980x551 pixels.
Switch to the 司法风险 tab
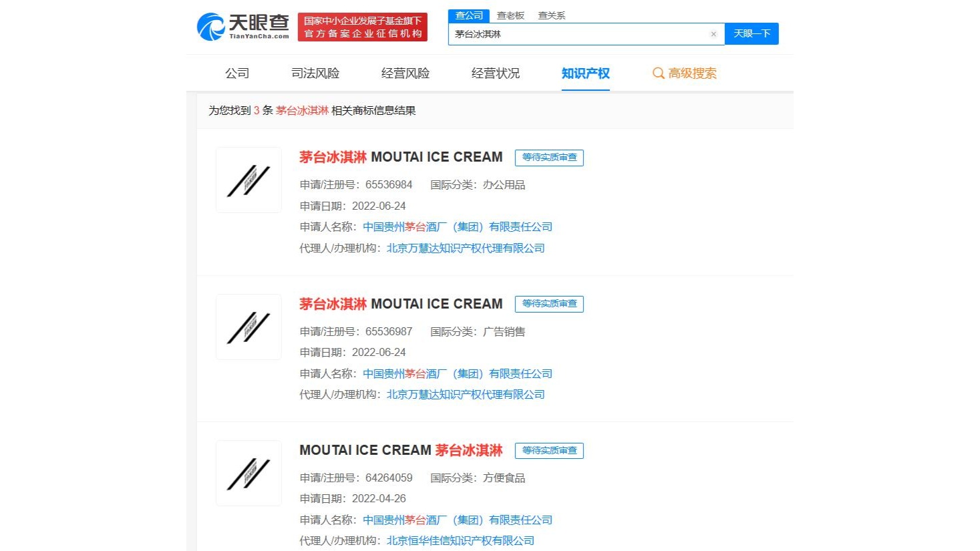point(315,73)
